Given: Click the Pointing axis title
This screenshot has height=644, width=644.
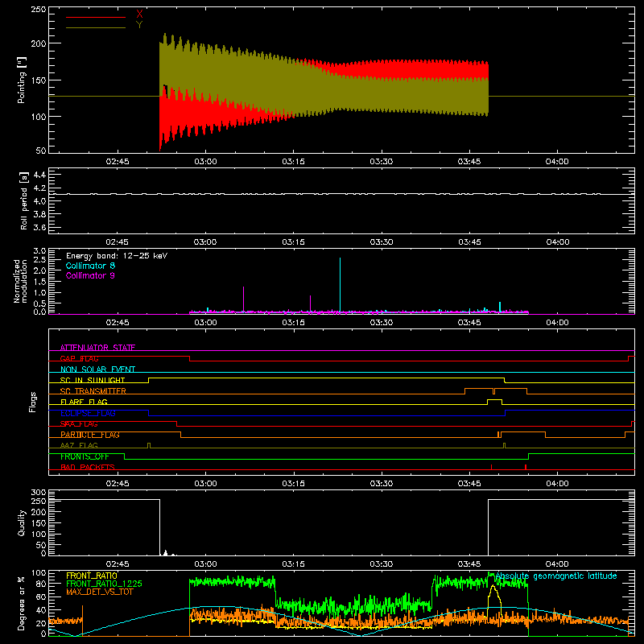Looking at the screenshot, I should (x=22, y=80).
